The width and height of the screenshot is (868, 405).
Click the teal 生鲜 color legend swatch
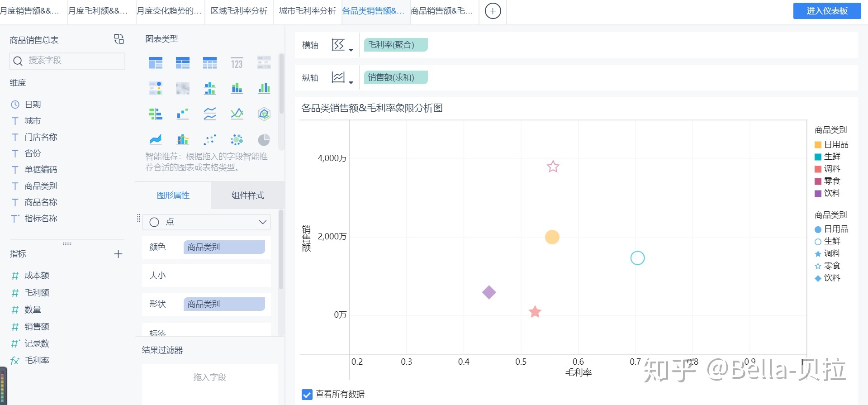click(x=818, y=157)
